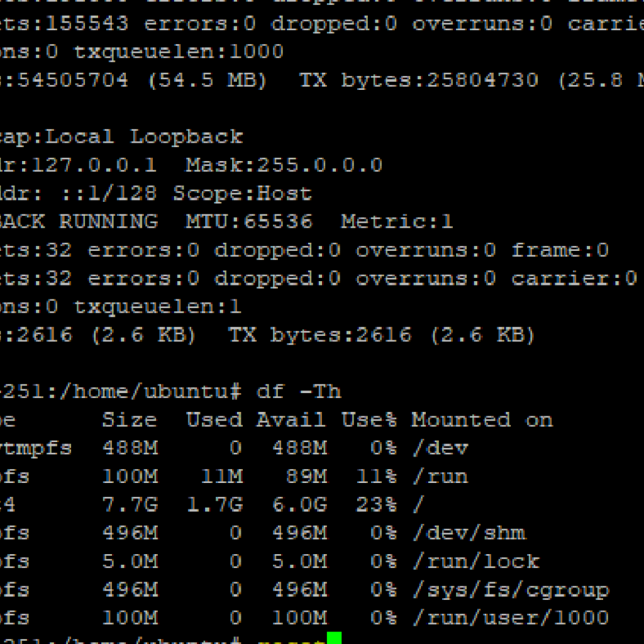The image size is (644, 644).
Task: Click the 'MTU:65536' text
Action: [249, 222]
